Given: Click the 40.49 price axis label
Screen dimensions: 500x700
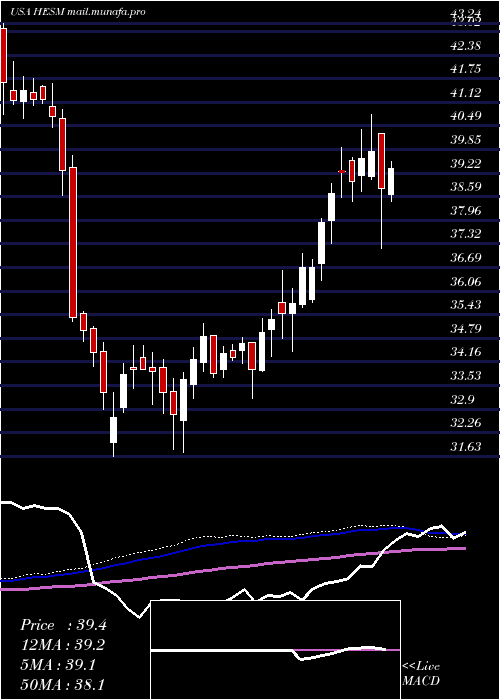Looking at the screenshot, I should pyautogui.click(x=465, y=116).
